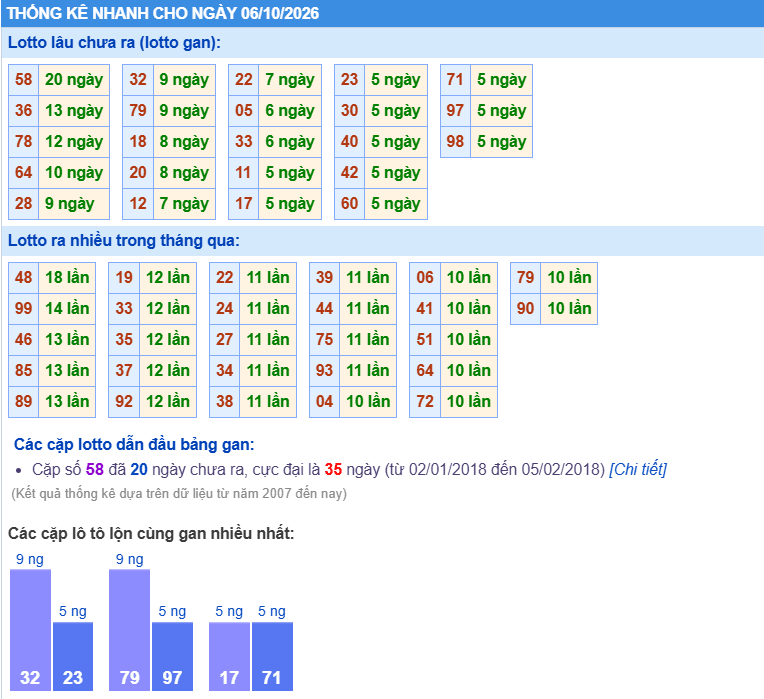
Task: Click lotto gan number 30
Action: click(x=349, y=111)
